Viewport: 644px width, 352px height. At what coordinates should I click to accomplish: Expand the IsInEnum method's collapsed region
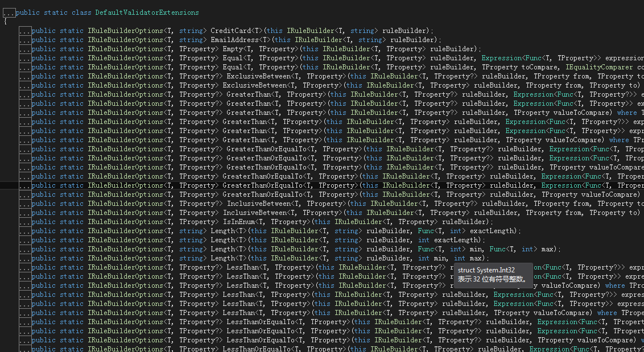(x=25, y=221)
